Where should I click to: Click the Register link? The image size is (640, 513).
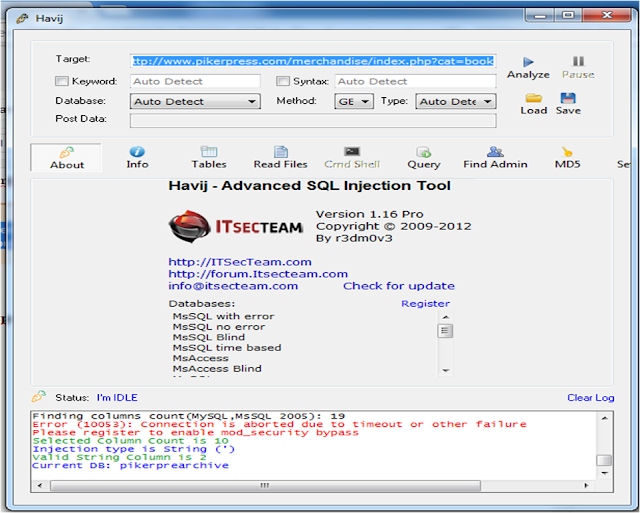click(x=425, y=304)
